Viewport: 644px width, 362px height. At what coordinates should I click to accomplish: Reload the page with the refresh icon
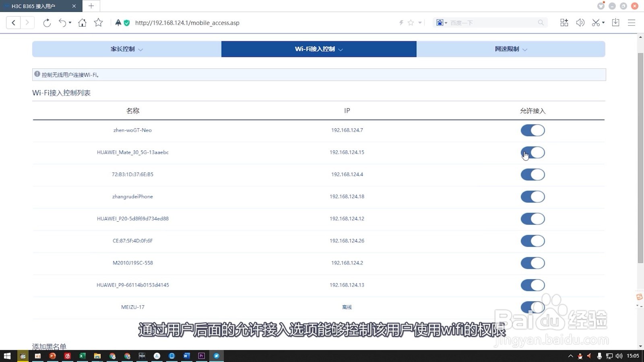47,23
